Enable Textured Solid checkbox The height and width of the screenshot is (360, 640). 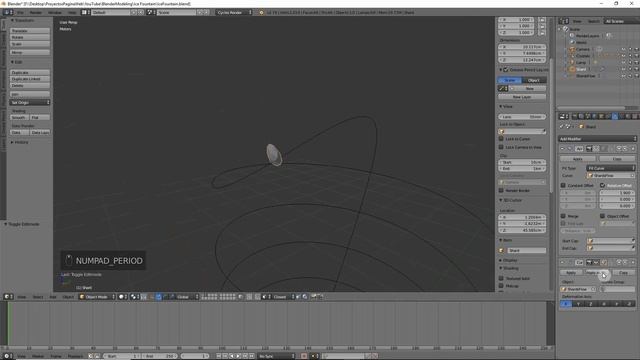click(501, 278)
